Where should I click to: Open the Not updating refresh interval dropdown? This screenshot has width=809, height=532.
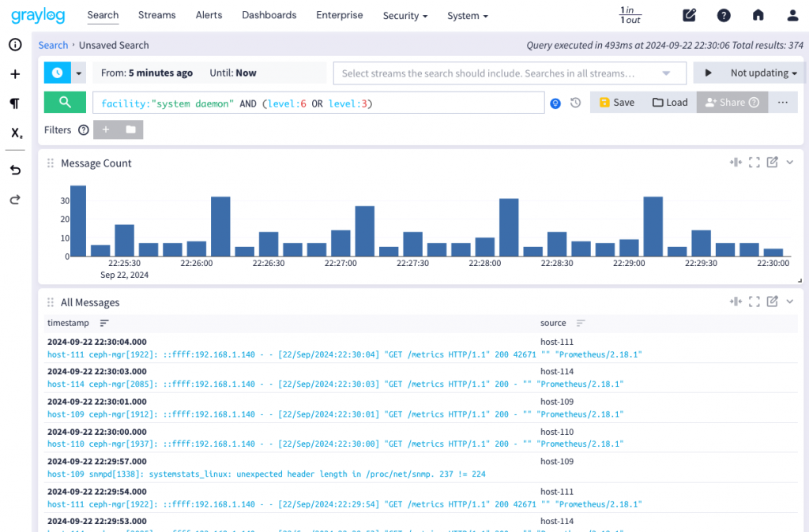click(764, 73)
